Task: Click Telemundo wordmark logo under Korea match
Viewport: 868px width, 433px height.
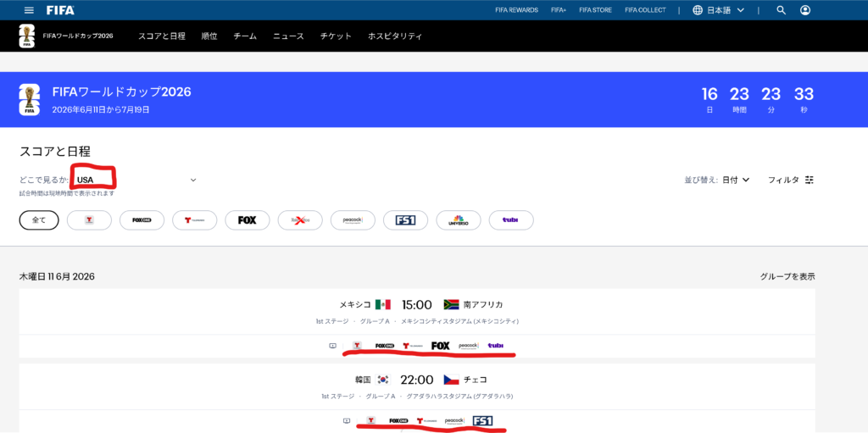Action: point(427,421)
